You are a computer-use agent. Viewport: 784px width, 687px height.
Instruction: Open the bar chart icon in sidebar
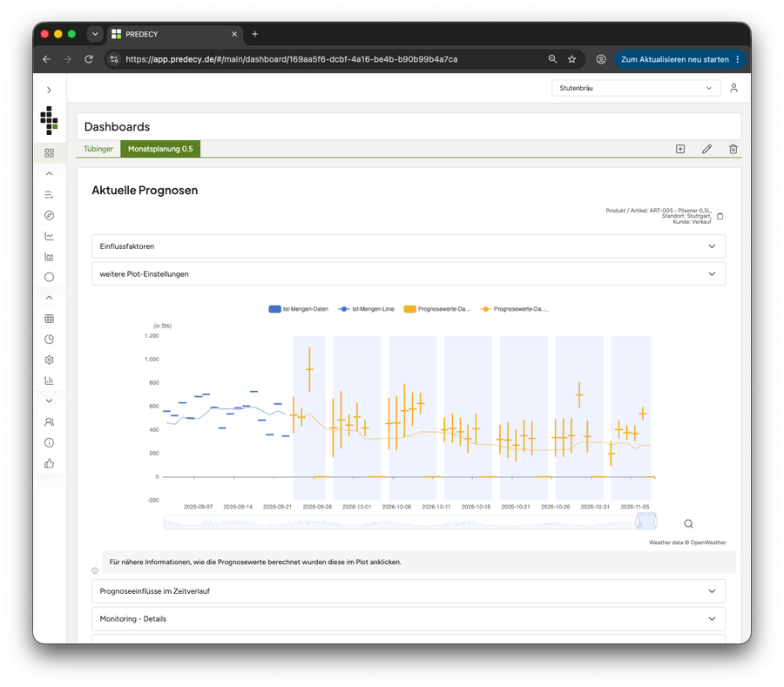click(x=49, y=381)
